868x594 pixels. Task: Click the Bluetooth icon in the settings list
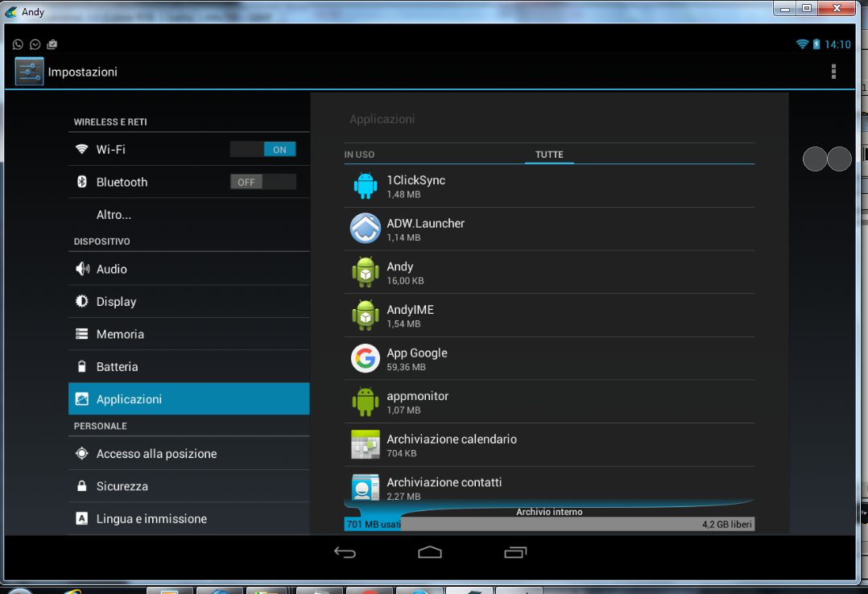pyautogui.click(x=81, y=182)
